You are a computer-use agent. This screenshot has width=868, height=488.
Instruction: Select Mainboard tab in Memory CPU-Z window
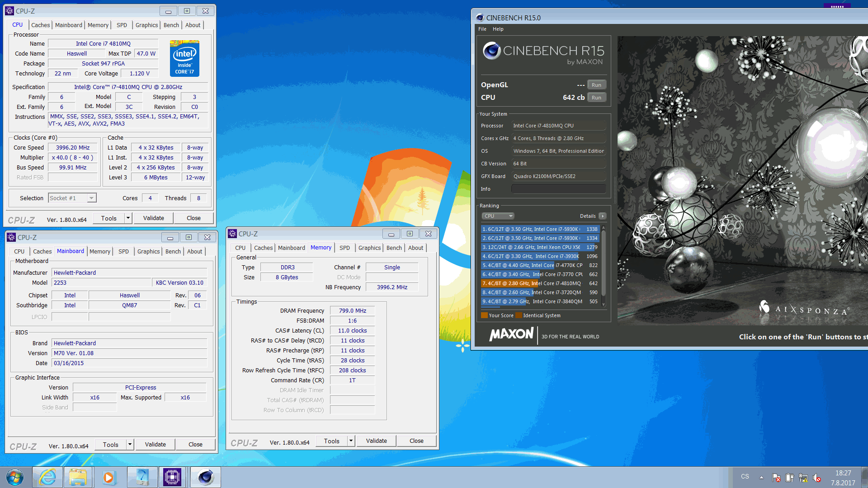tap(291, 248)
